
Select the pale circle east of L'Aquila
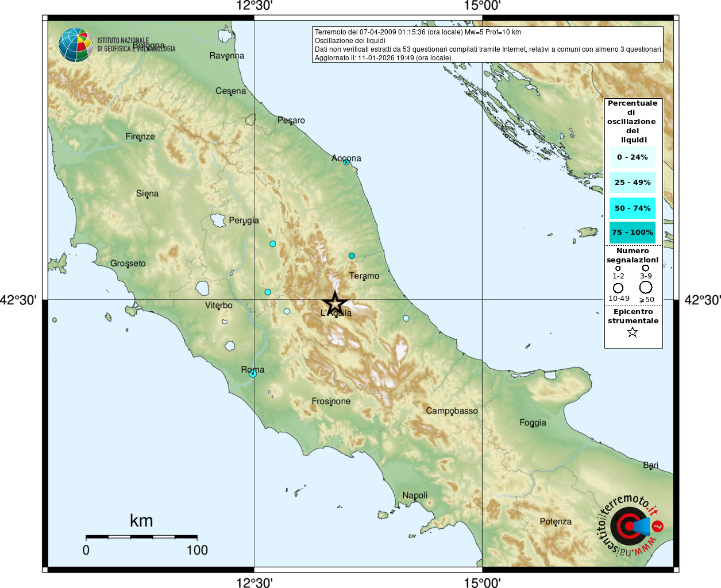pyautogui.click(x=406, y=318)
